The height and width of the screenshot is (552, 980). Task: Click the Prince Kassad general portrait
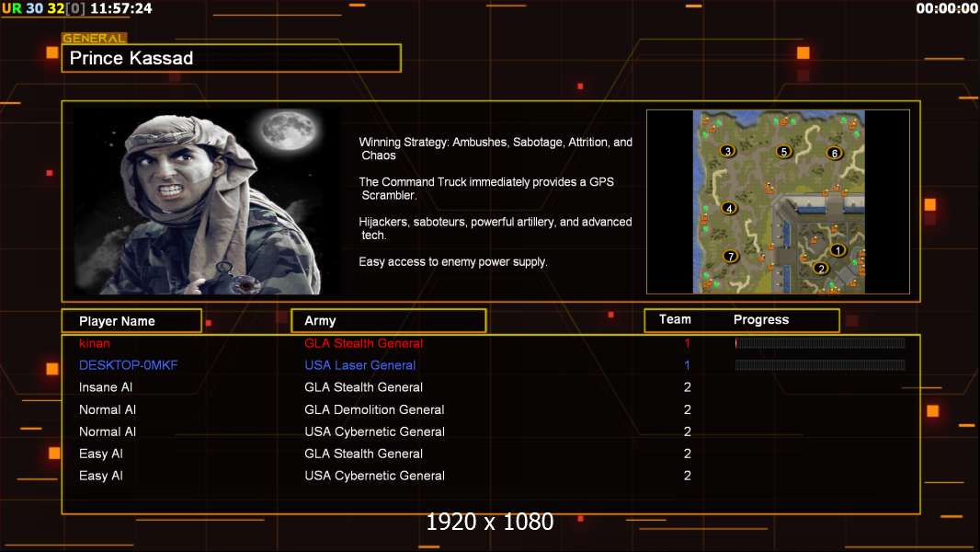(x=208, y=201)
